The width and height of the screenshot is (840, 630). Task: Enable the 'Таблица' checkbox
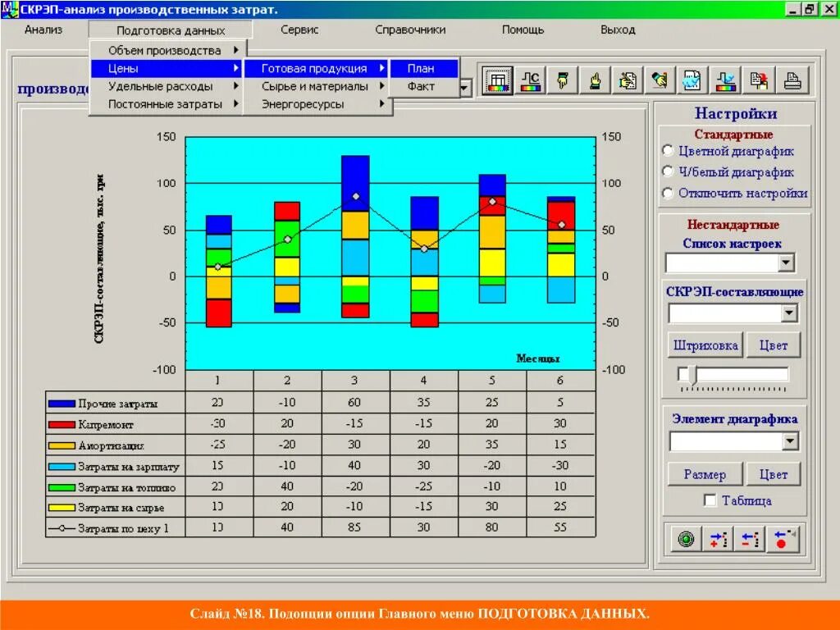(x=710, y=500)
